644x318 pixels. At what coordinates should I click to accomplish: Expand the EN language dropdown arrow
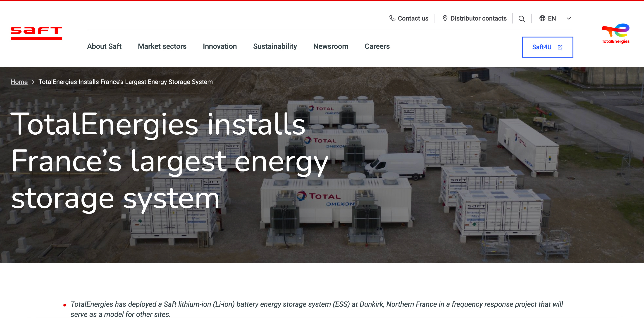(568, 19)
